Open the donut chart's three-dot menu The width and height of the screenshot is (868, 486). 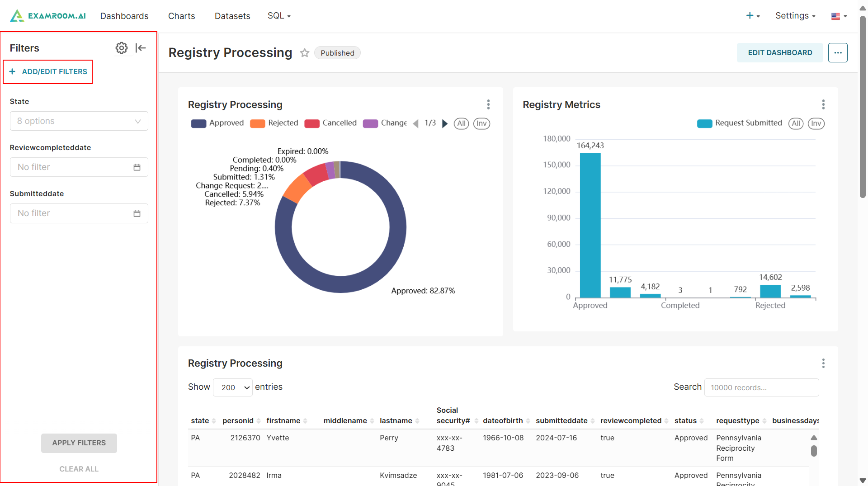pyautogui.click(x=488, y=105)
